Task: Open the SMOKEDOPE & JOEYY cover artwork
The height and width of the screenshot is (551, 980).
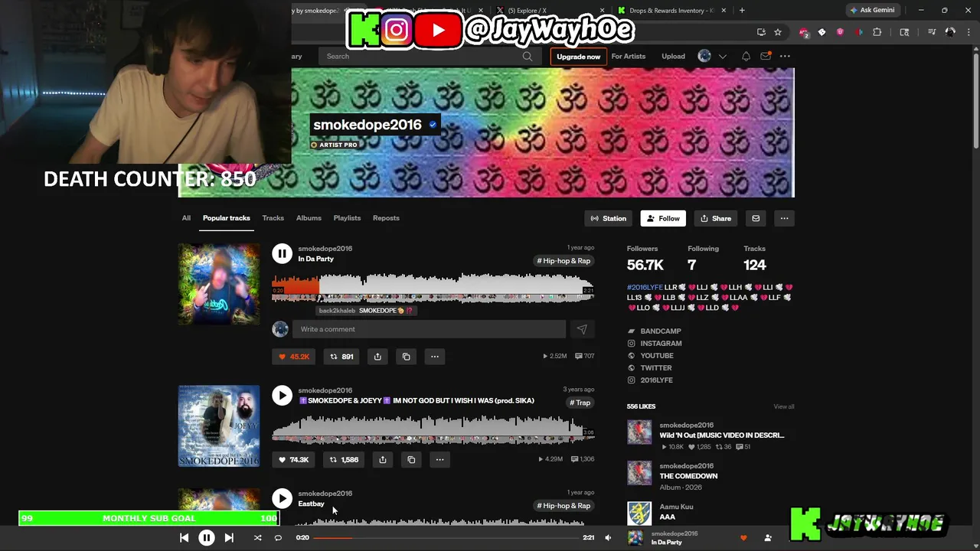Action: [x=219, y=425]
